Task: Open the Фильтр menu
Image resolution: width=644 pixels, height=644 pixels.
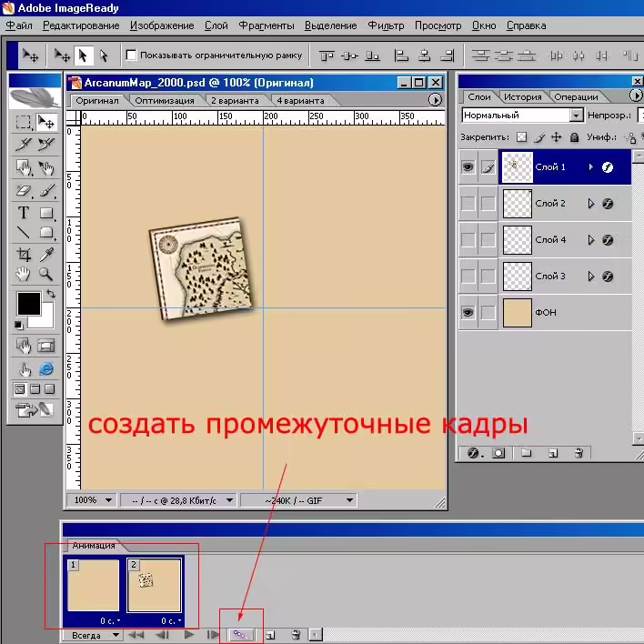Action: (x=386, y=25)
